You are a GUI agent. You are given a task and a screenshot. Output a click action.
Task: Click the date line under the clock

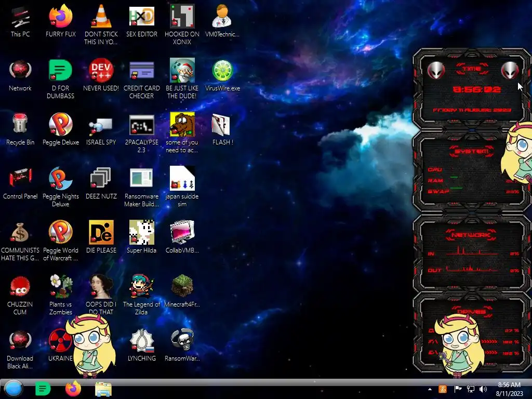(472, 110)
